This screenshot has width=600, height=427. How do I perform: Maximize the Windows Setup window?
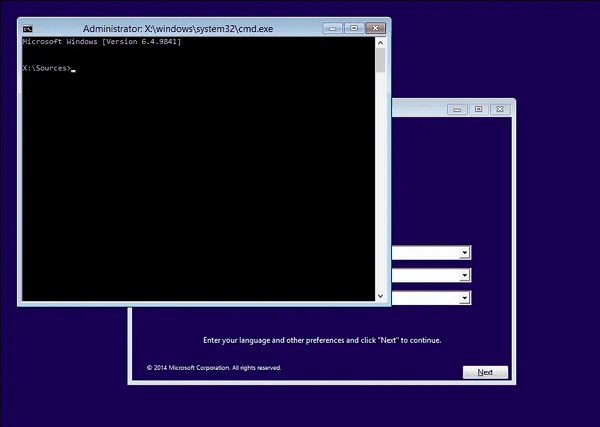[x=478, y=109]
